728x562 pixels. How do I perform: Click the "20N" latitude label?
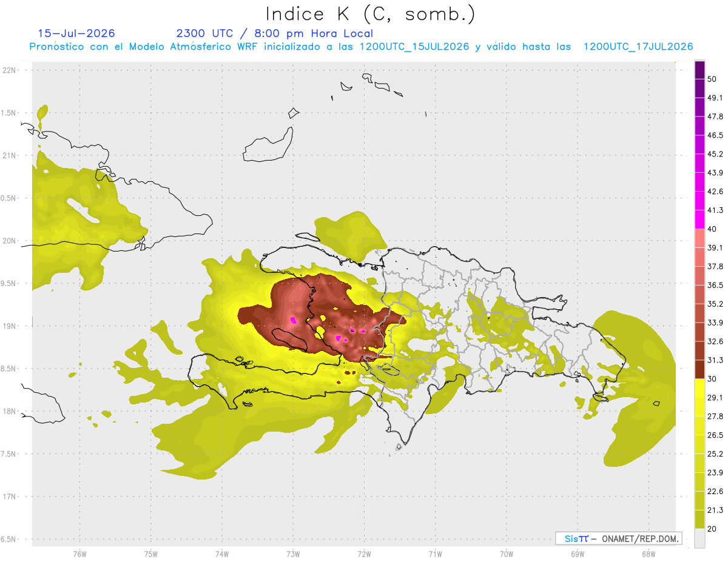[9, 241]
